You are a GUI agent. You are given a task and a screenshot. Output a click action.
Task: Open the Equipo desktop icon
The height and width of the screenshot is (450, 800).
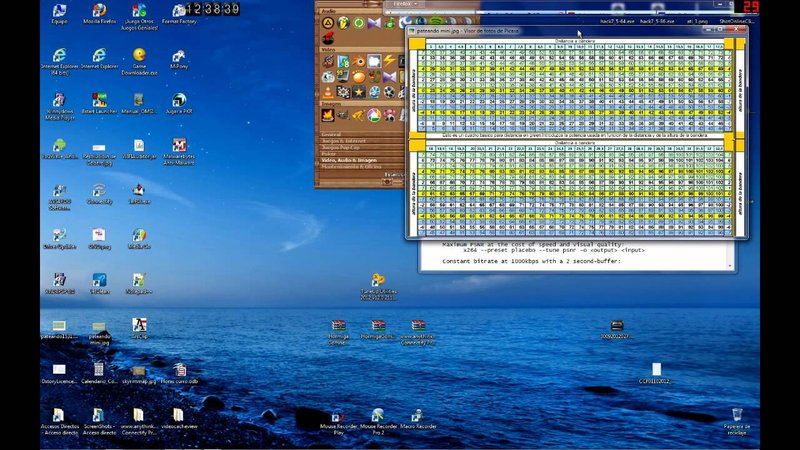point(59,14)
